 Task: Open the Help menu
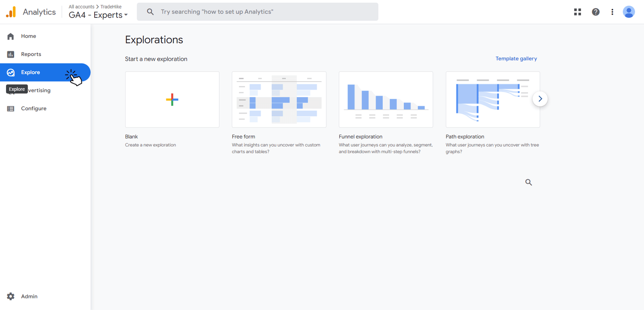tap(595, 12)
